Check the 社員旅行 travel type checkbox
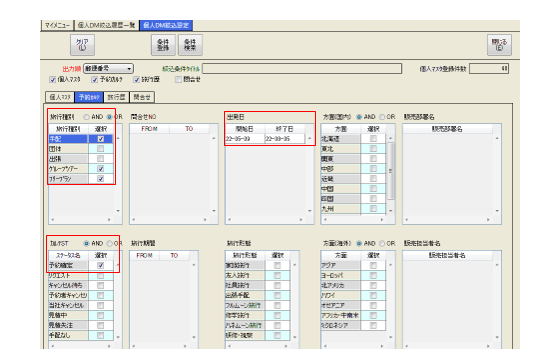This screenshot has height=360, width=555. click(277, 285)
